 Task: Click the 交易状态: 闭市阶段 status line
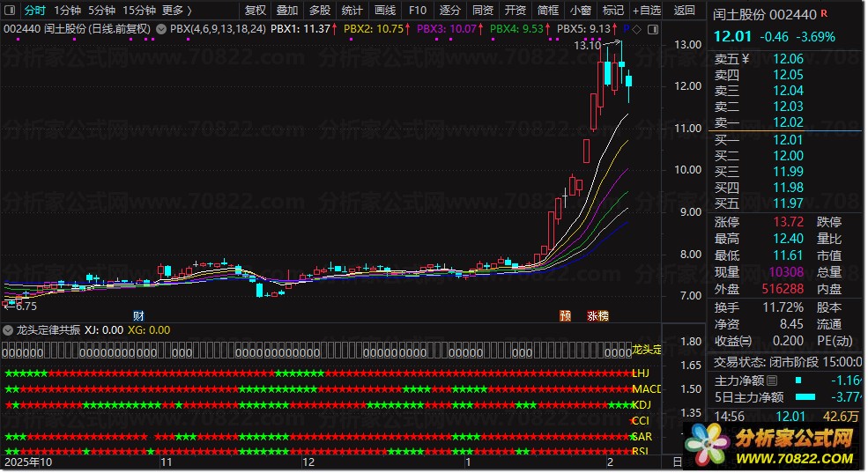(x=787, y=362)
